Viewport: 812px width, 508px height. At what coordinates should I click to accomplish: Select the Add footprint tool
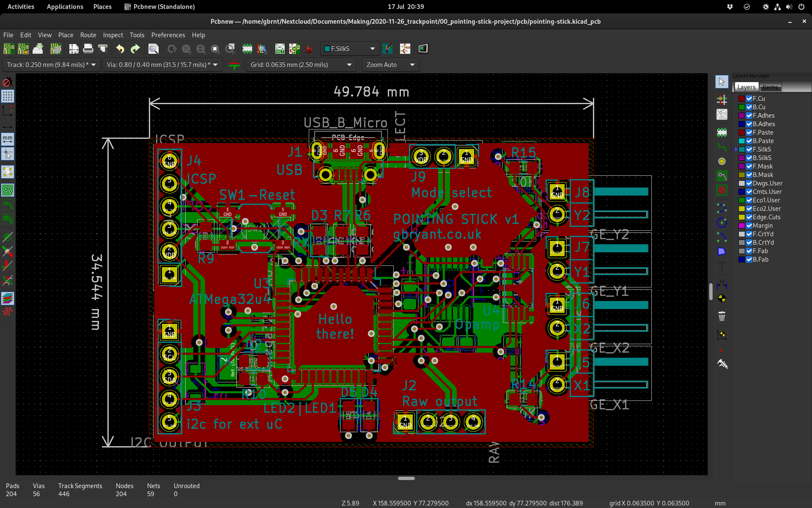tap(722, 133)
